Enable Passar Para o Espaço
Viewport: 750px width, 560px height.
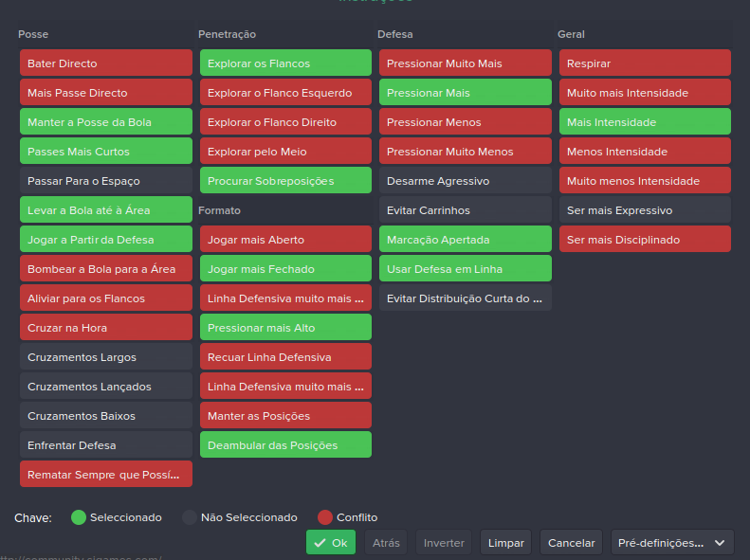point(105,181)
